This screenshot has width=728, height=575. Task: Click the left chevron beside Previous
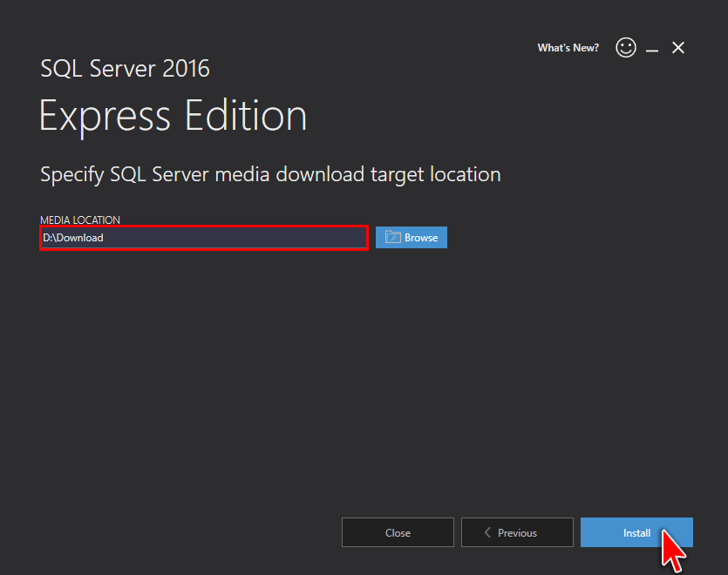487,532
